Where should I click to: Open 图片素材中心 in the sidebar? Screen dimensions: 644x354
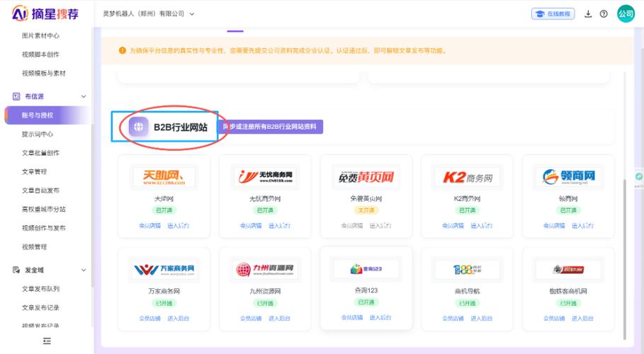point(40,35)
